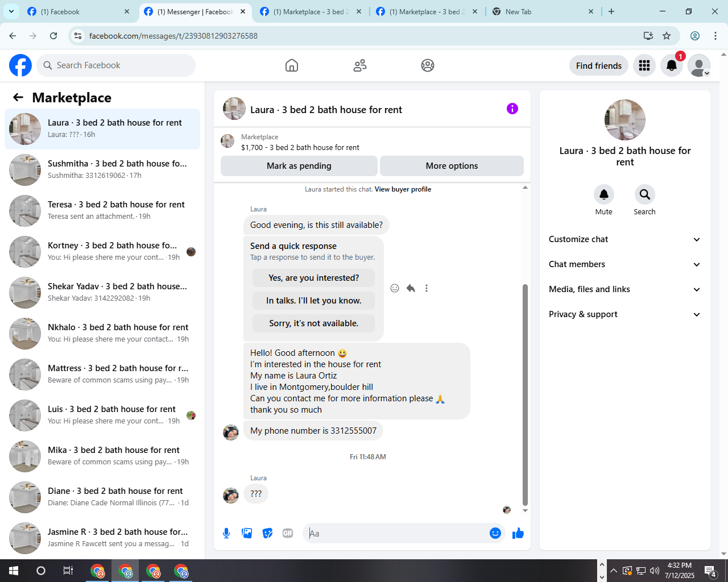728x582 pixels.
Task: Open the Notifications bell
Action: click(672, 65)
